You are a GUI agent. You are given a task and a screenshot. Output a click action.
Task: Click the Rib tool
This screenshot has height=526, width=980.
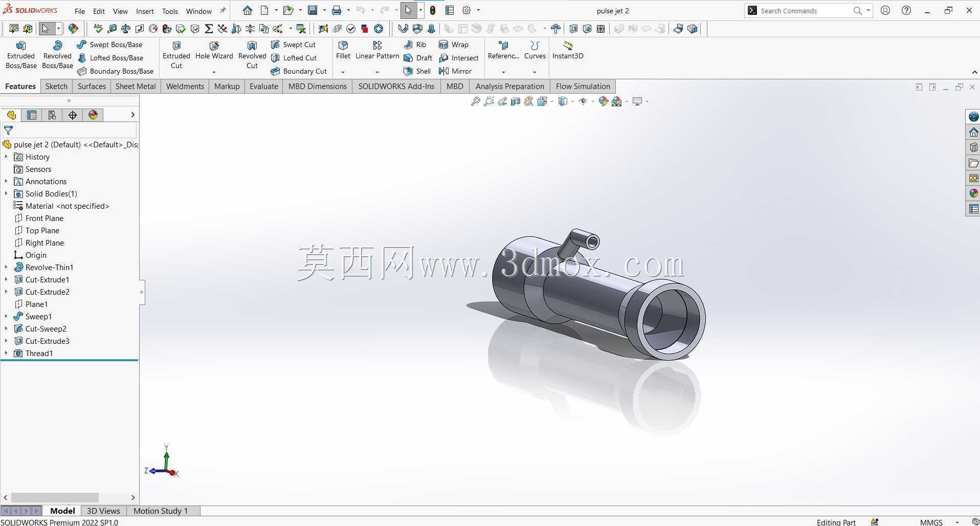415,45
